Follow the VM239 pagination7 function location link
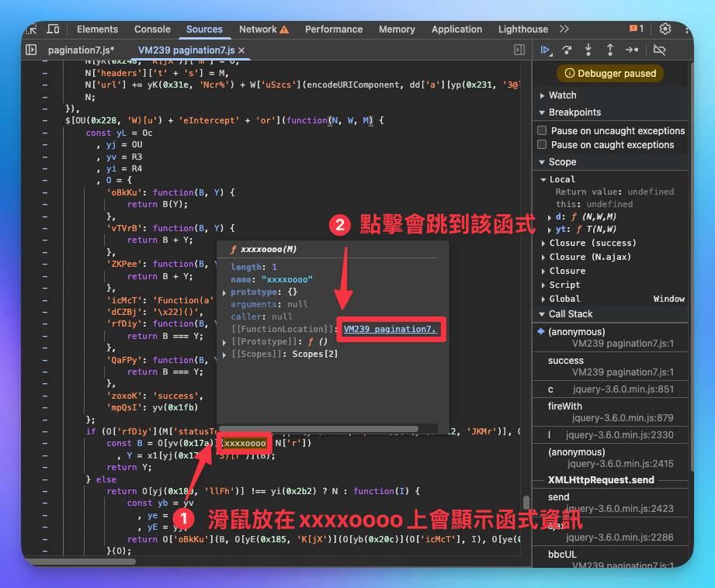This screenshot has width=715, height=588. click(x=390, y=329)
